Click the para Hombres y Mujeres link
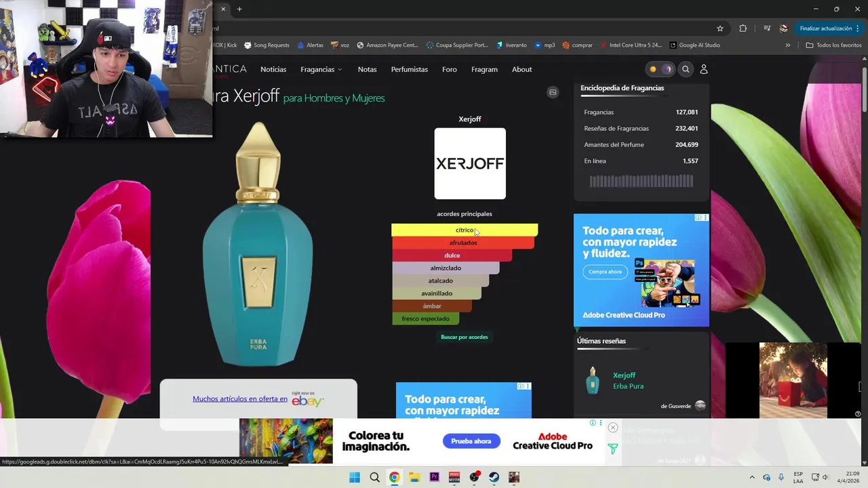Screen dimensions: 868x488 [334, 98]
